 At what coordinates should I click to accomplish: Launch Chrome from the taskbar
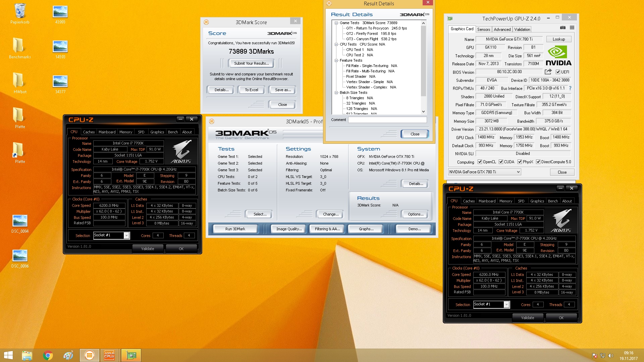tap(48, 355)
